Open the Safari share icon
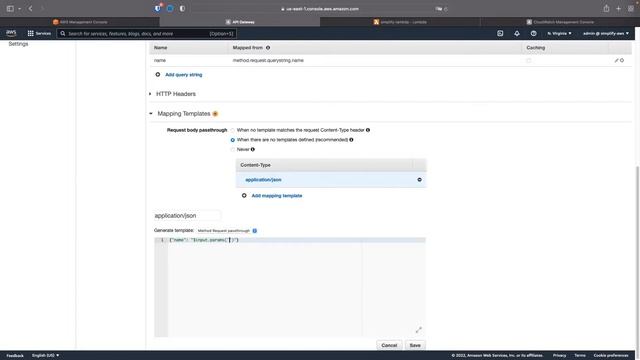The width and height of the screenshot is (640, 360). pyautogui.click(x=607, y=9)
